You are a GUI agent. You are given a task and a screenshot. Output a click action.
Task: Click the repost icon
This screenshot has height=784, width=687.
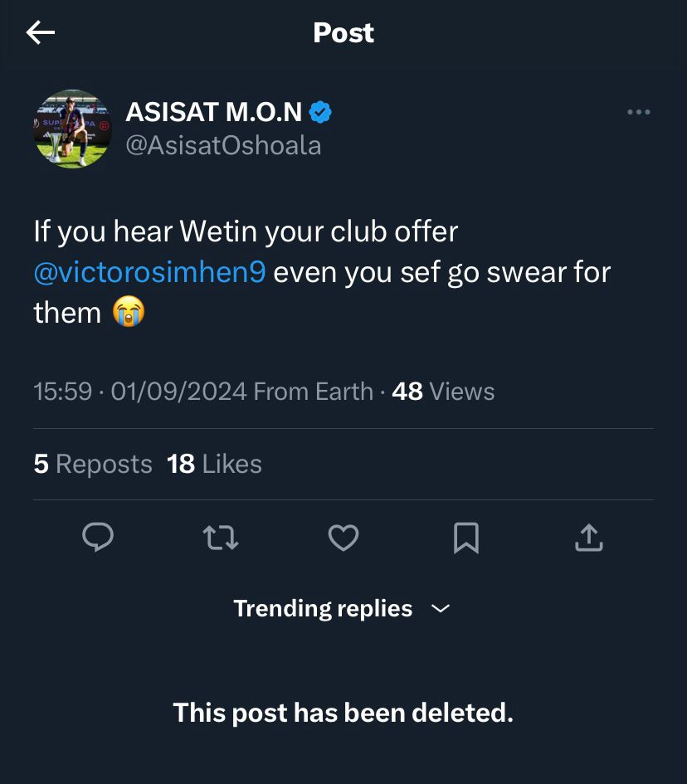[x=221, y=538]
